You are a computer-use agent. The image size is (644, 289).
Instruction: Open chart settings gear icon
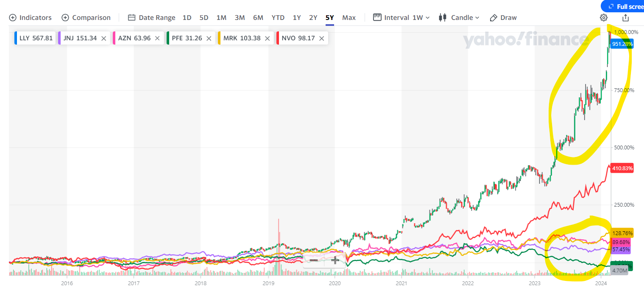pyautogui.click(x=604, y=18)
